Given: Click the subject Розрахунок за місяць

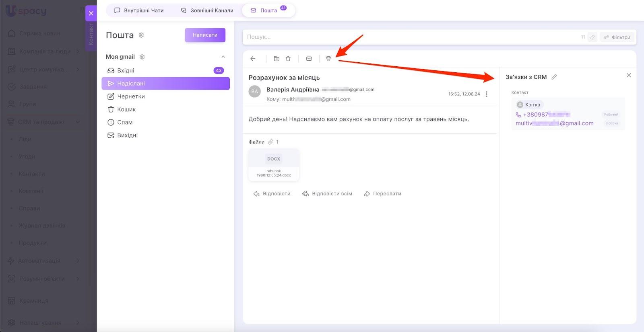Looking at the screenshot, I should [284, 78].
